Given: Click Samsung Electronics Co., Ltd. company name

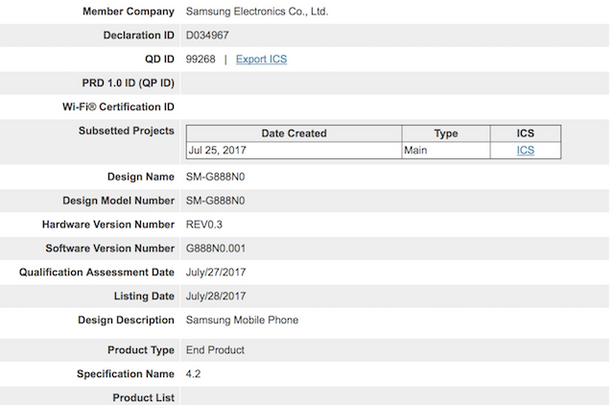Looking at the screenshot, I should (x=257, y=12).
